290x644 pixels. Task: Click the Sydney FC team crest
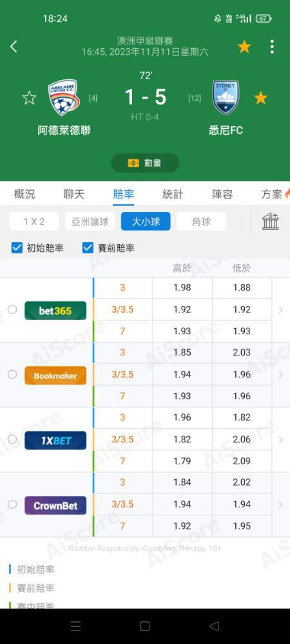pos(226,97)
